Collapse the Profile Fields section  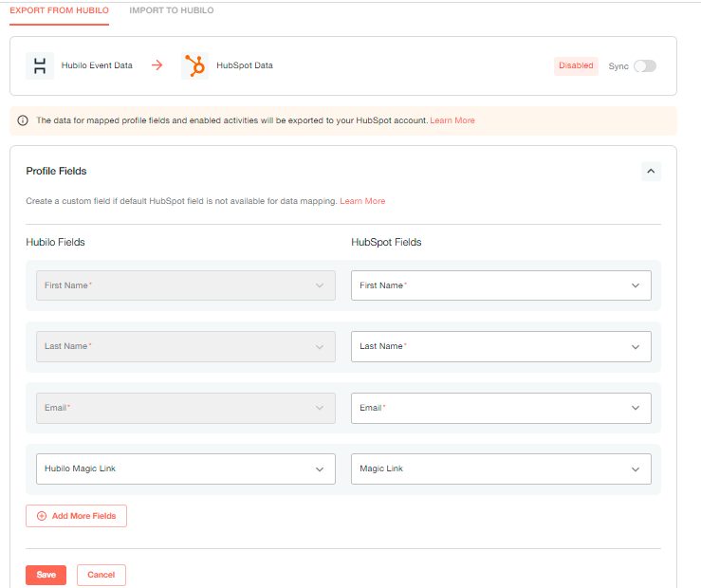click(651, 171)
